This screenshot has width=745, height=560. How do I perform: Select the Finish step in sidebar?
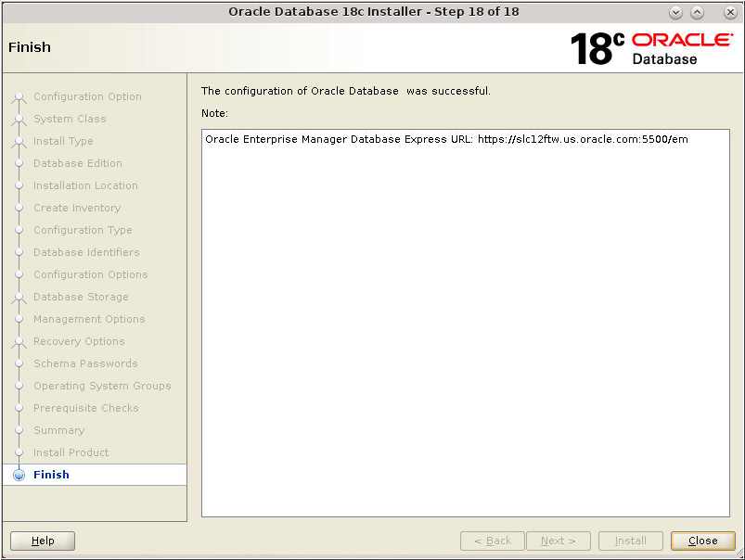51,475
